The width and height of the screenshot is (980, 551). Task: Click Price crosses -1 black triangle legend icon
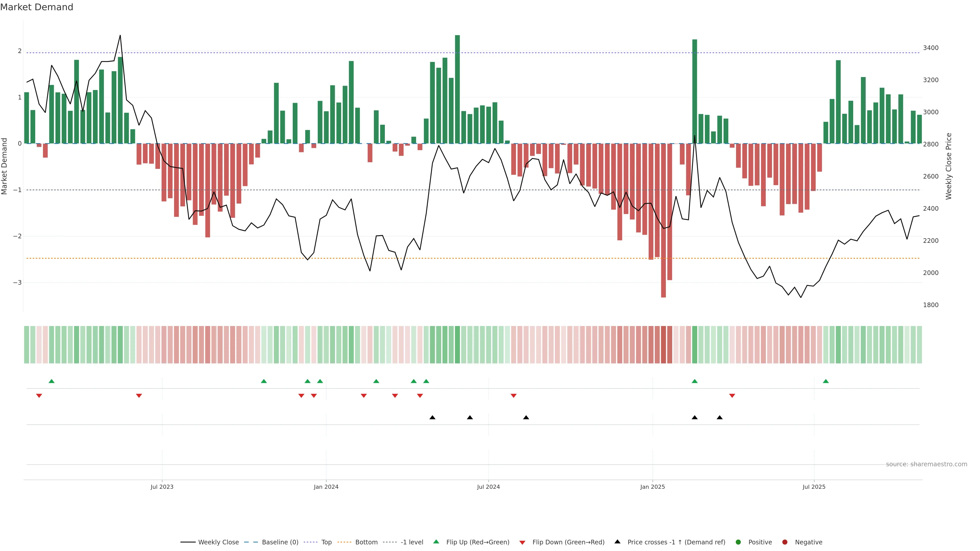click(617, 542)
